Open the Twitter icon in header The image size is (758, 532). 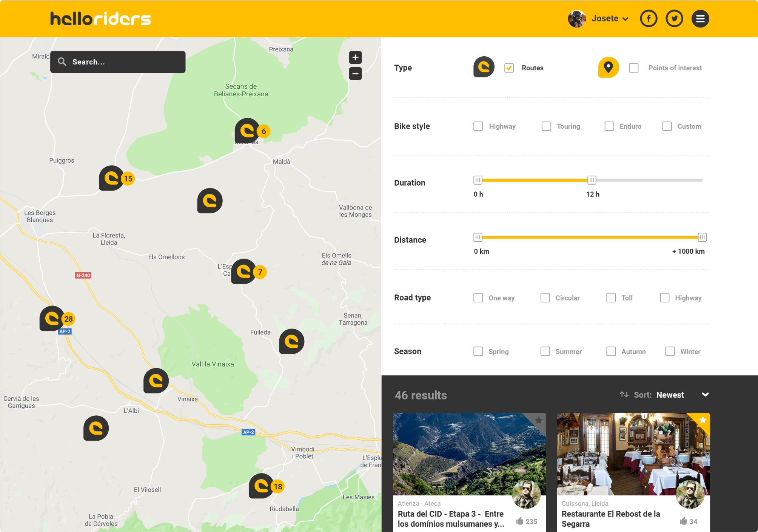(x=674, y=19)
